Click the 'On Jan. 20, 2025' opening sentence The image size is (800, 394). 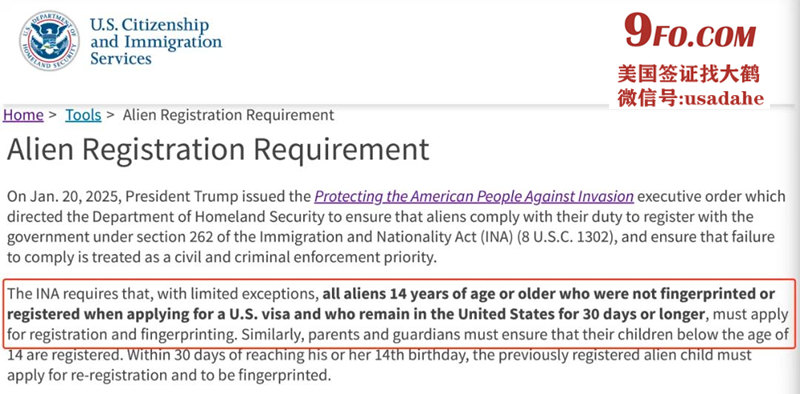point(66,196)
